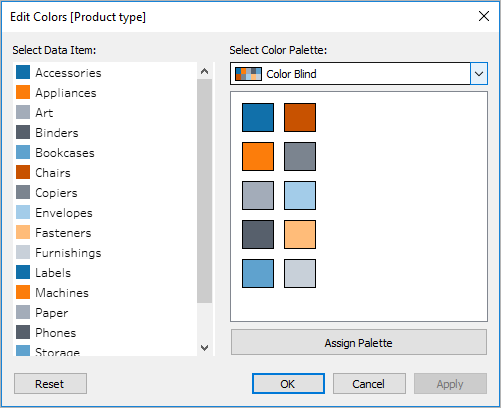This screenshot has height=408, width=501.
Task: Click the Reset button
Action: [x=50, y=384]
